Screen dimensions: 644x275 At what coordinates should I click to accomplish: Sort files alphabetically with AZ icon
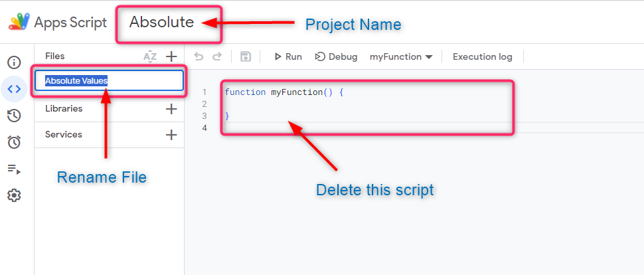pos(150,56)
